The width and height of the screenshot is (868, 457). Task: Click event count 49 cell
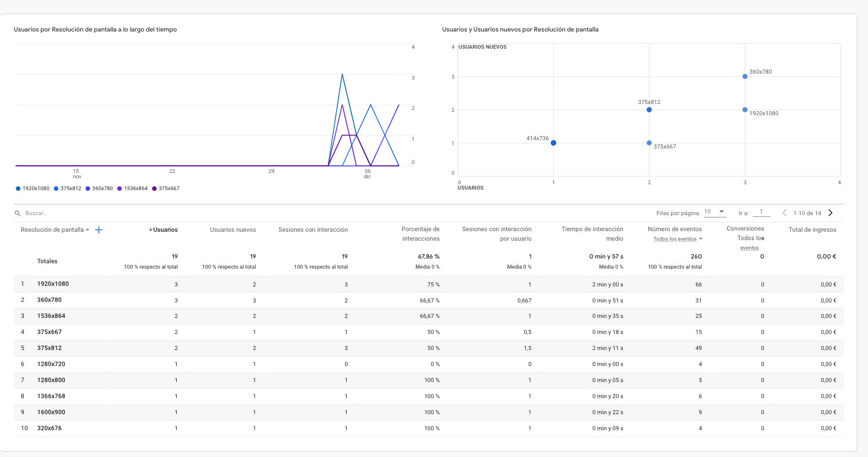point(698,348)
